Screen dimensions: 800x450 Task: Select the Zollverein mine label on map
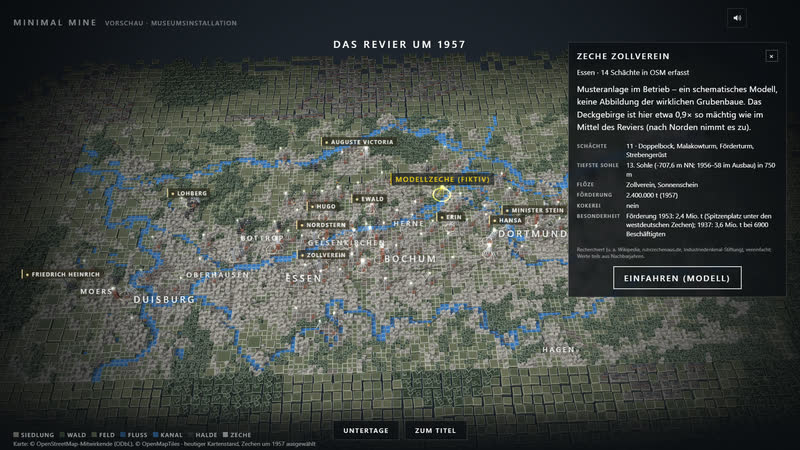(x=323, y=255)
